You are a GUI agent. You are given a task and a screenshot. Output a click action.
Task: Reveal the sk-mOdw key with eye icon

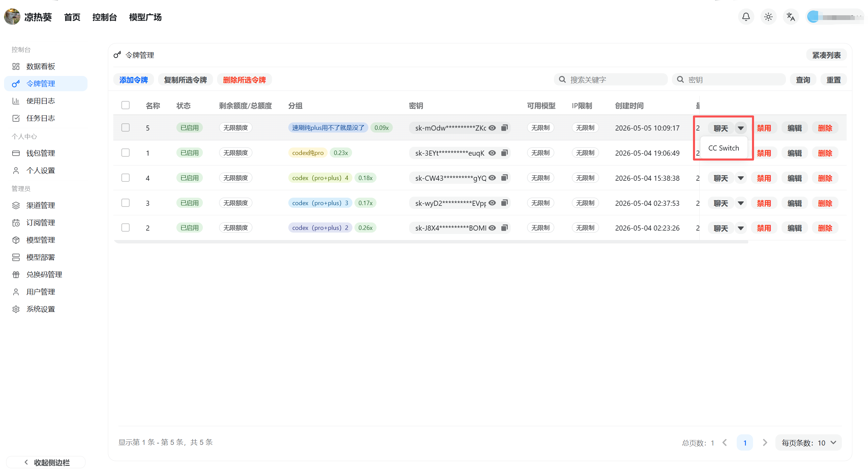[x=492, y=128]
